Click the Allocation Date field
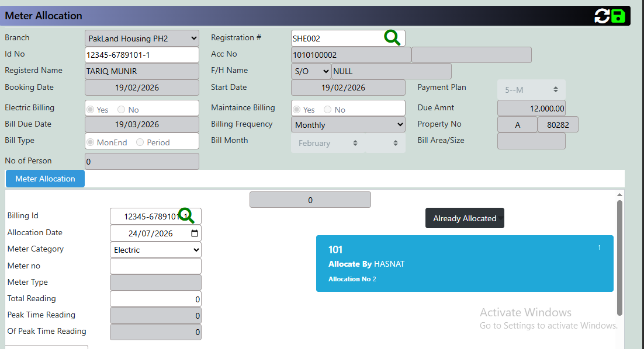The width and height of the screenshot is (644, 349). coord(155,233)
